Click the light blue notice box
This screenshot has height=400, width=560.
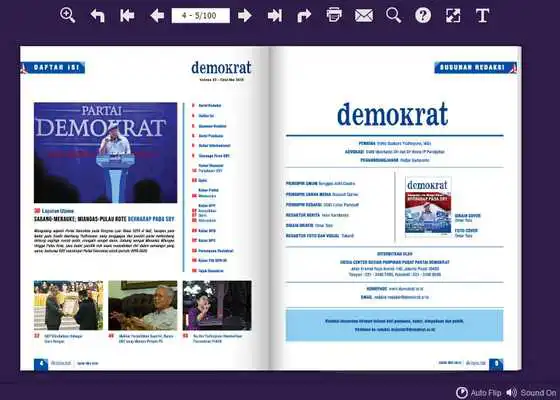[394, 325]
